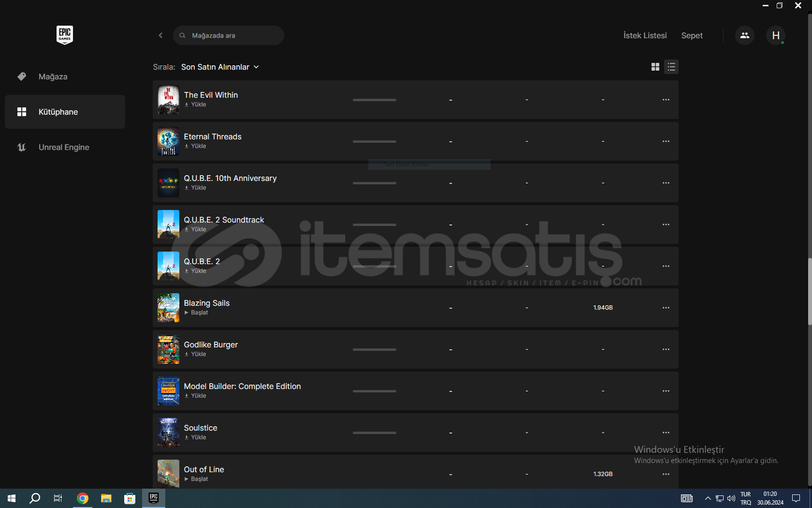Open Godlike Burger three-dot menu
812x508 pixels.
(x=666, y=349)
